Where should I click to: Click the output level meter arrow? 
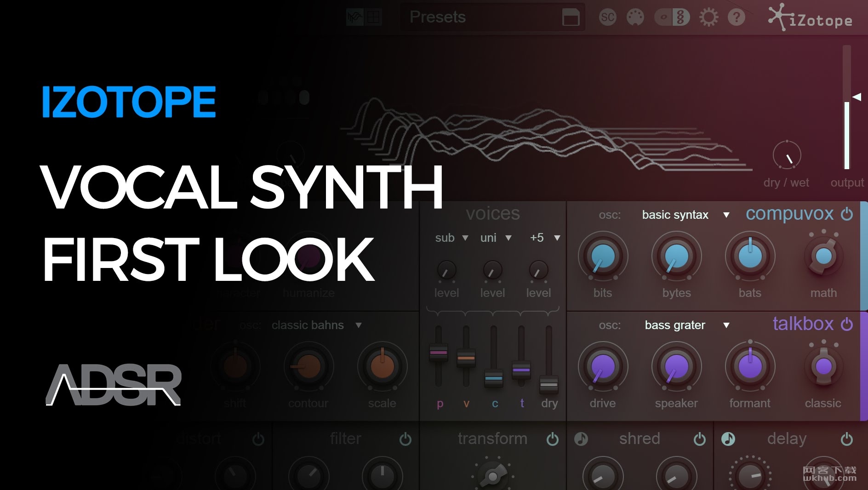click(x=857, y=97)
